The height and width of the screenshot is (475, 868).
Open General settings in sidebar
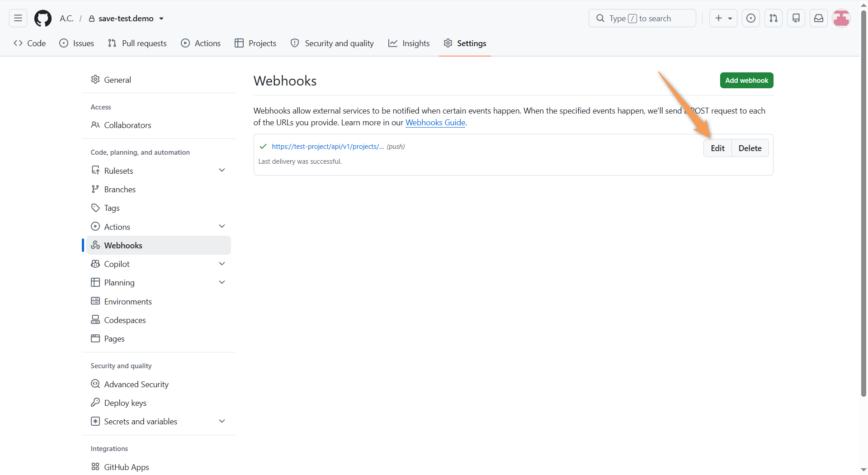pos(159,80)
